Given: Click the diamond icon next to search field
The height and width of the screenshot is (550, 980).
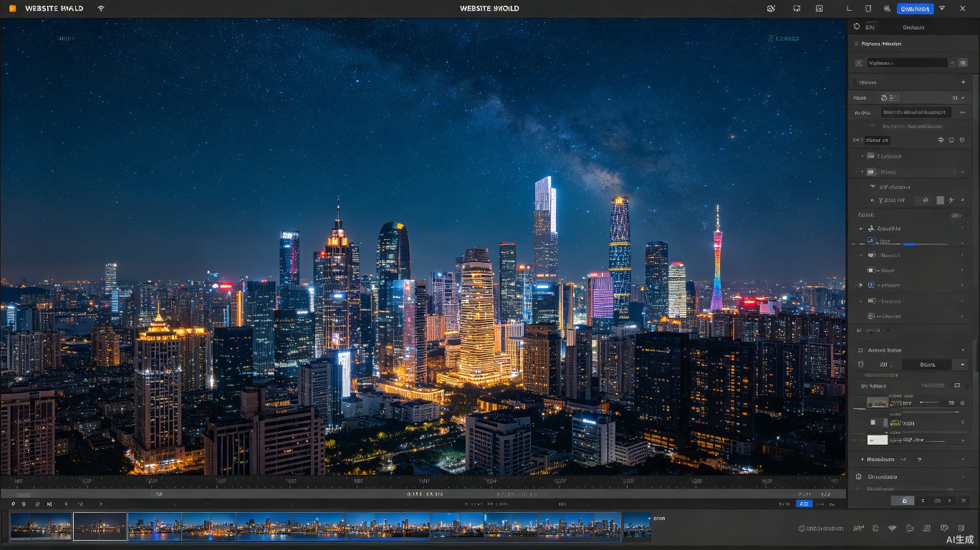Looking at the screenshot, I should (x=953, y=63).
